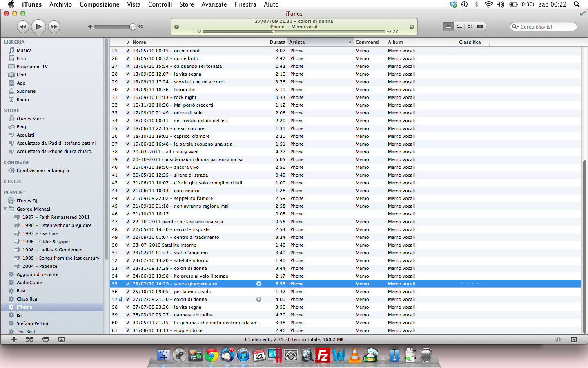Select '1987 - Faith Remastered 2011' playlist
This screenshot has height=368, width=588.
click(56, 217)
